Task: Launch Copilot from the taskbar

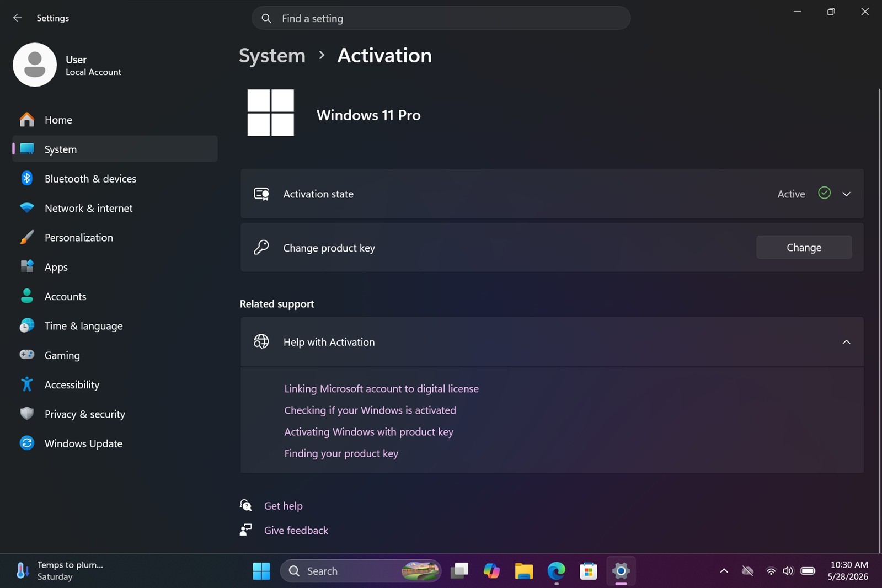Action: click(x=491, y=571)
